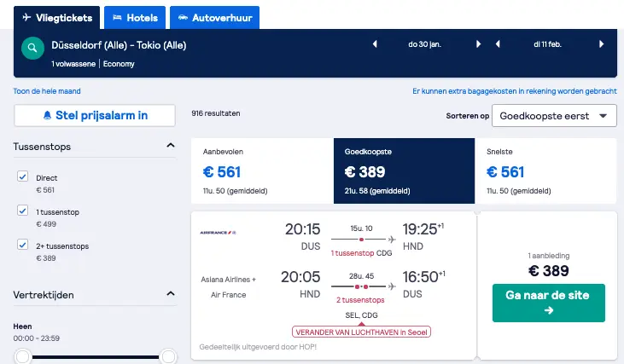Viewport: 624px width, 364px height.
Task: Switch to the Hotels tab
Action: tap(135, 18)
